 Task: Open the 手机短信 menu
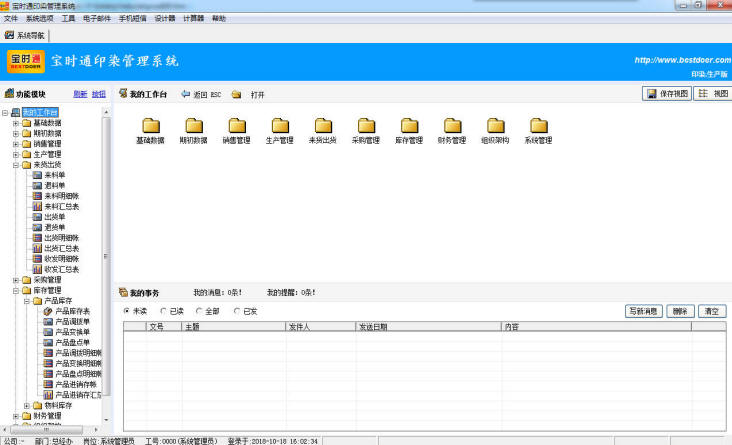click(133, 18)
